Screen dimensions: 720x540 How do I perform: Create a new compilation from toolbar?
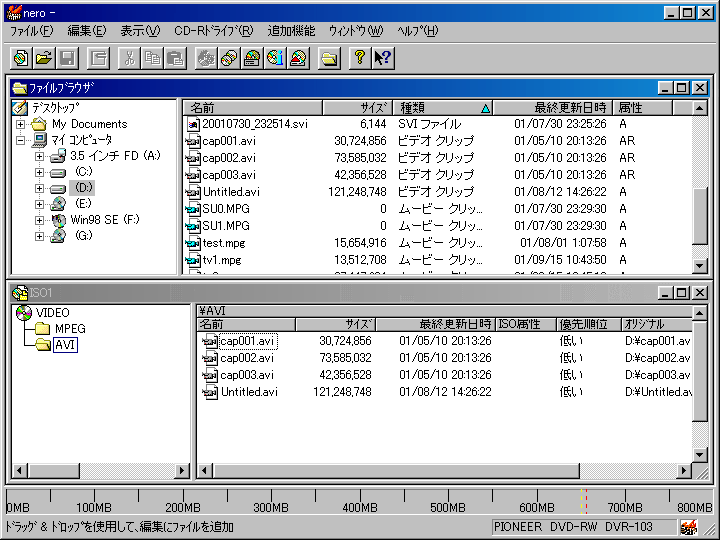[21, 58]
